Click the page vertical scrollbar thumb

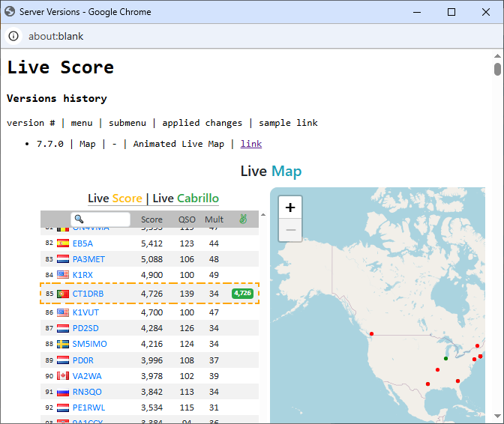tap(497, 69)
